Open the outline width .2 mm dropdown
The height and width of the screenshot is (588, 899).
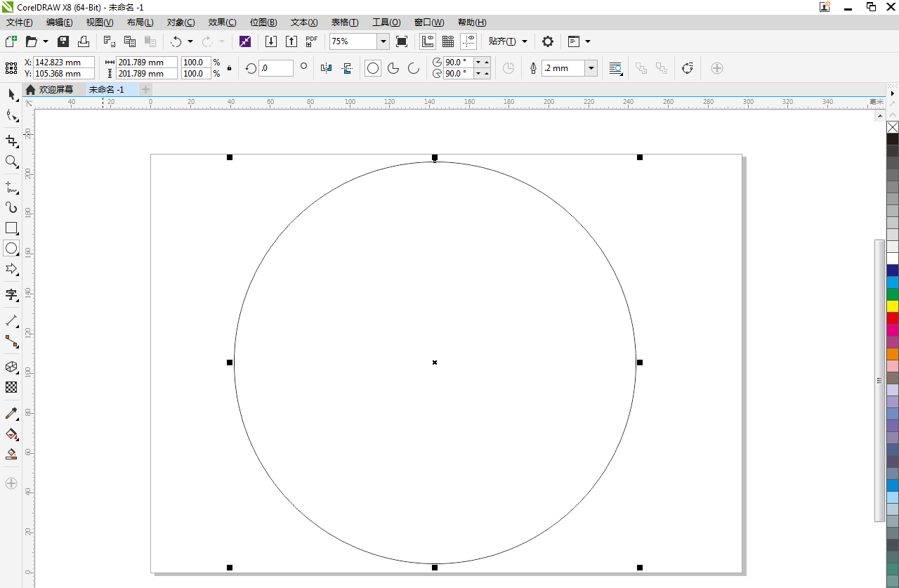(x=591, y=68)
